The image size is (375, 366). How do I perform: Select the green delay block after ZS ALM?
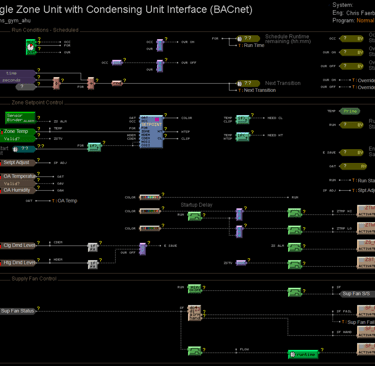pos(295,247)
